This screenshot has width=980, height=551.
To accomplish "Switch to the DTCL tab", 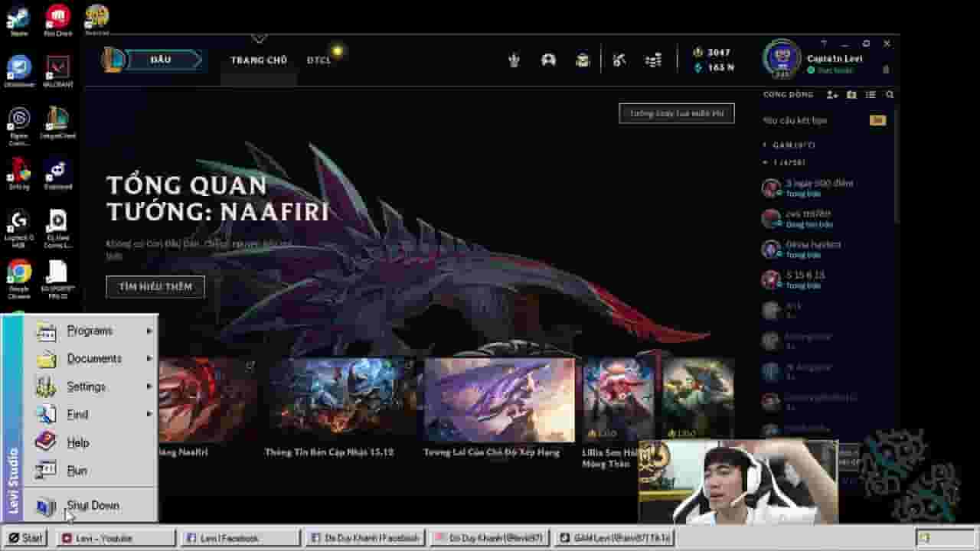I will [x=319, y=60].
